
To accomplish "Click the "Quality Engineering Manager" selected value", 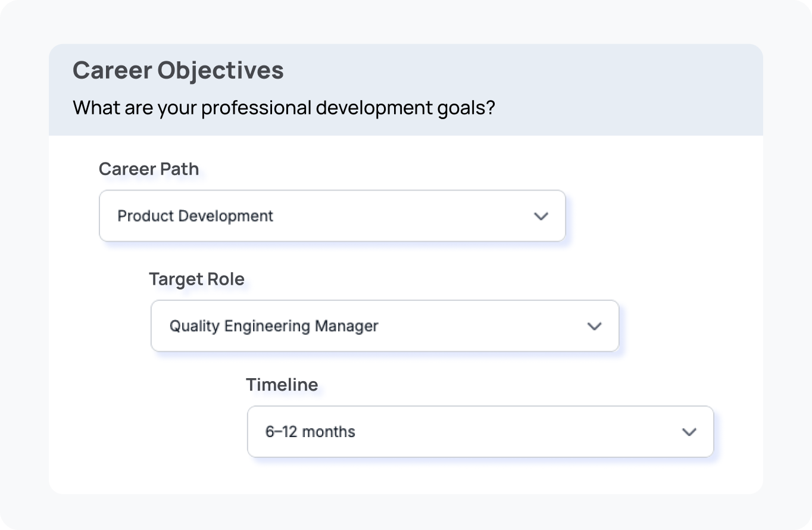I will point(274,326).
